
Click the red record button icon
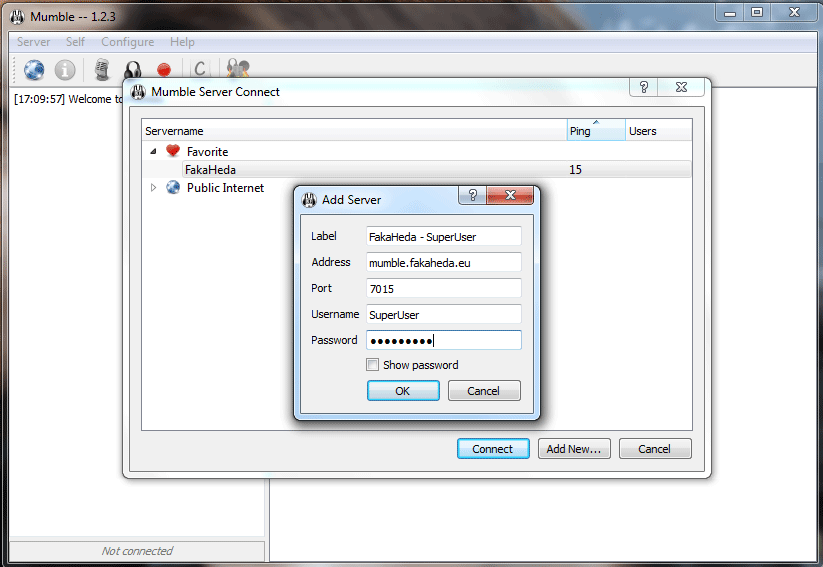click(164, 69)
